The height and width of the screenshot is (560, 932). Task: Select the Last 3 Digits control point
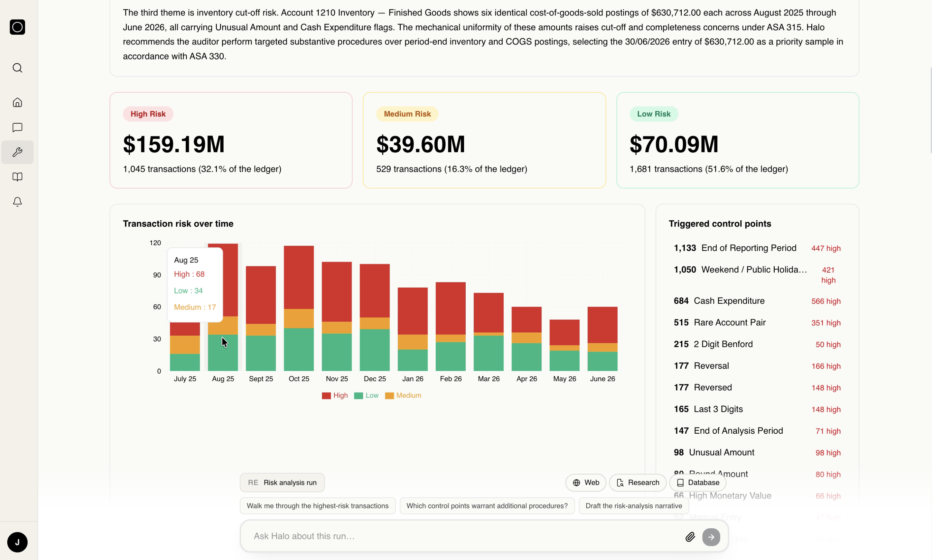click(x=757, y=409)
